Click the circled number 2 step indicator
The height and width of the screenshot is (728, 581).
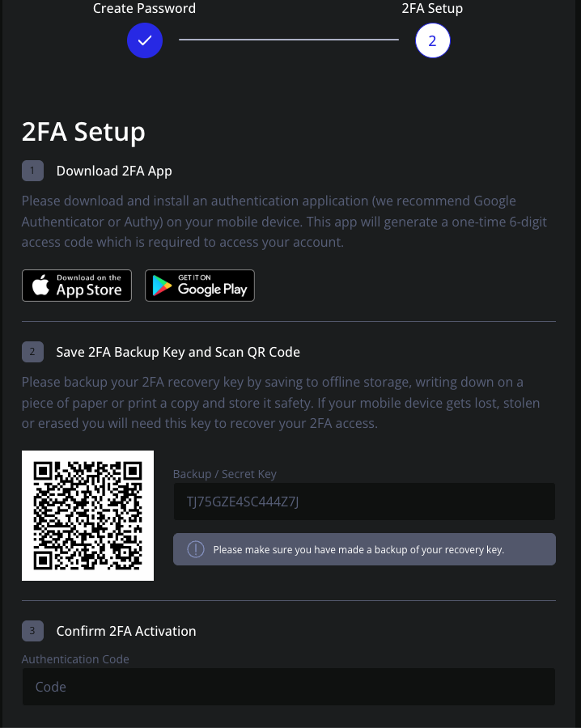pyautogui.click(x=432, y=40)
